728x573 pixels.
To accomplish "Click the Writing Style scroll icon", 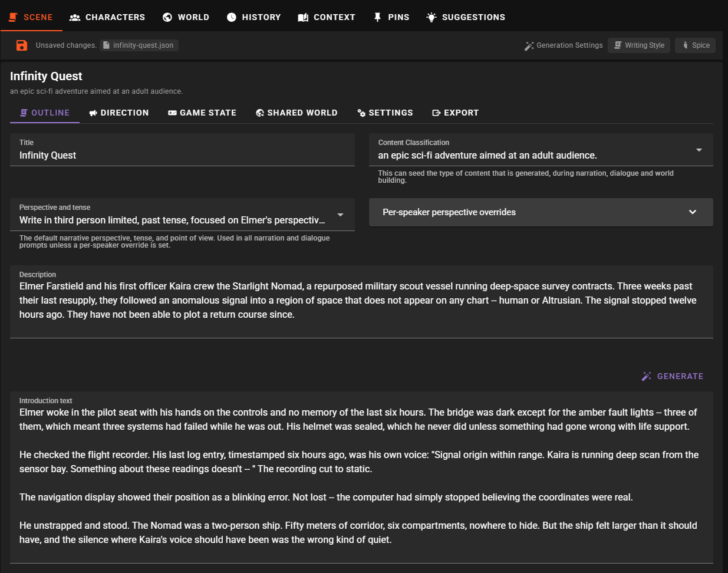I will [618, 45].
